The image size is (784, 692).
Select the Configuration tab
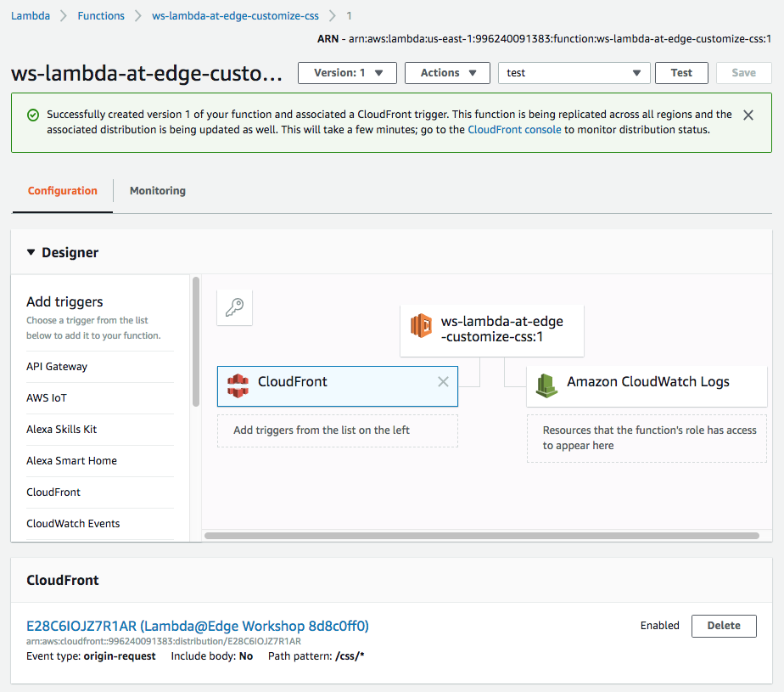tap(63, 191)
